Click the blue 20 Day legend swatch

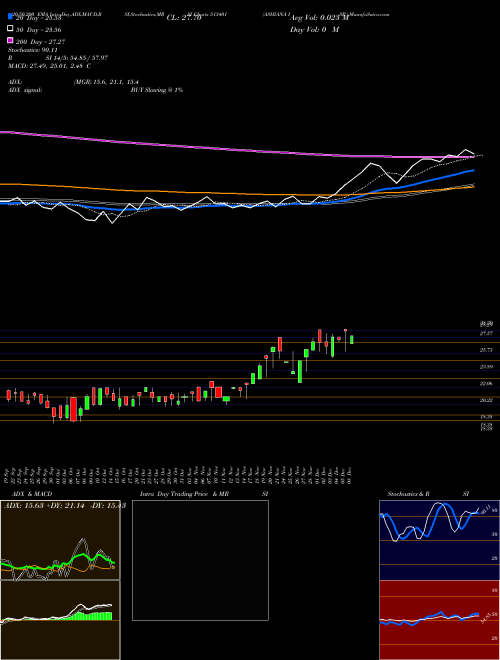pyautogui.click(x=11, y=17)
